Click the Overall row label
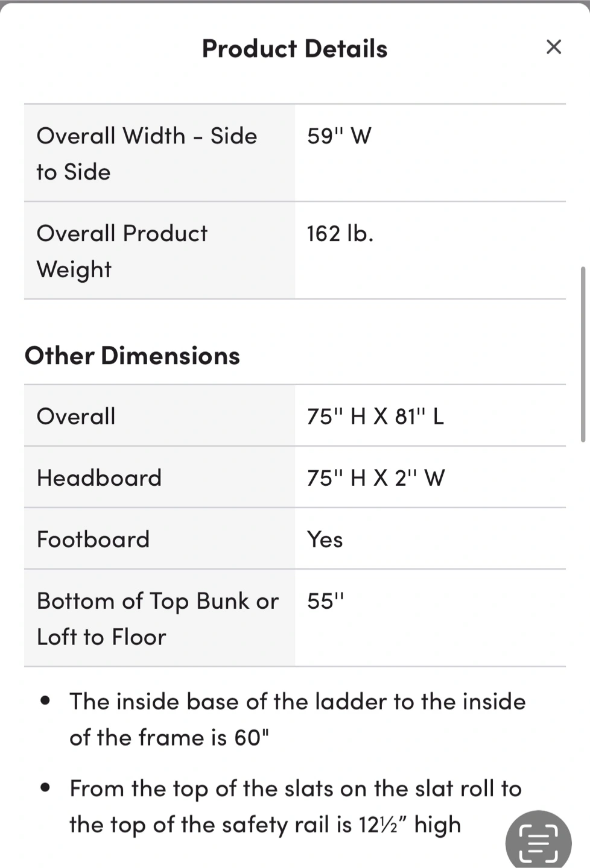The image size is (590, 868). tap(76, 416)
